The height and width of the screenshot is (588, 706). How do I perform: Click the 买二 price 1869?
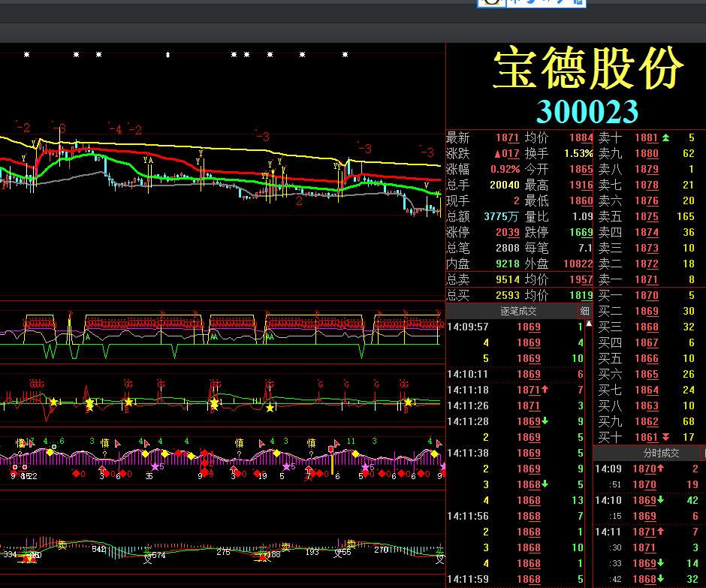[x=647, y=311]
